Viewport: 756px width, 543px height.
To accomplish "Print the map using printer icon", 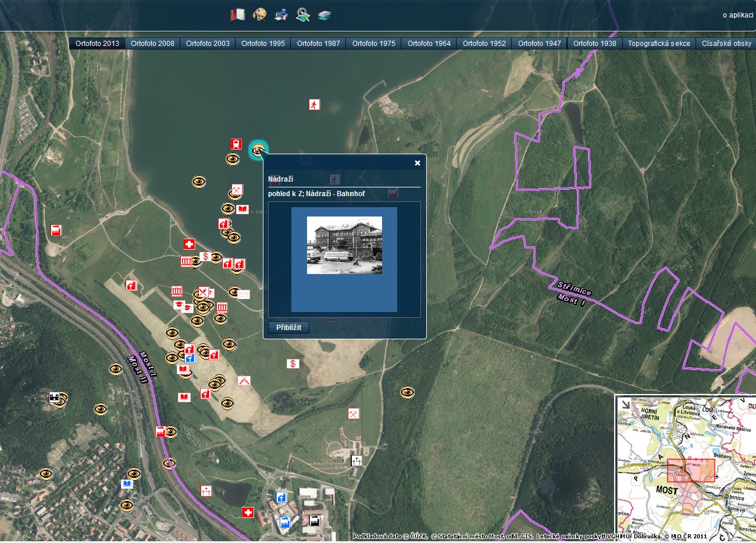I will [281, 15].
